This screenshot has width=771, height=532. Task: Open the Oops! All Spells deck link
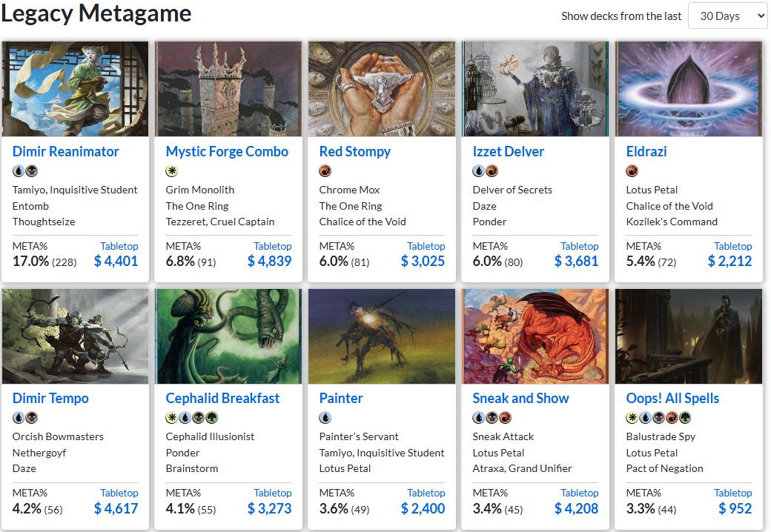coord(672,398)
